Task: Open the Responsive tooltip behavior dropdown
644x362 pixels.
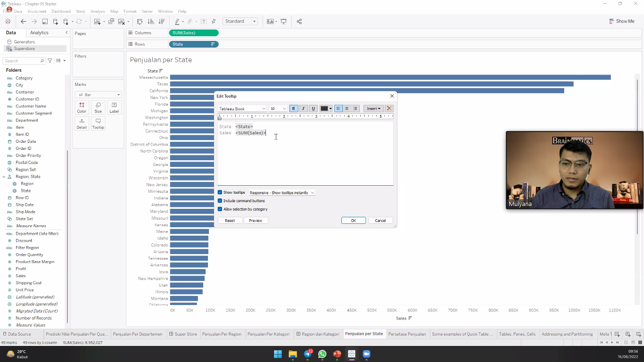Action: (x=282, y=192)
